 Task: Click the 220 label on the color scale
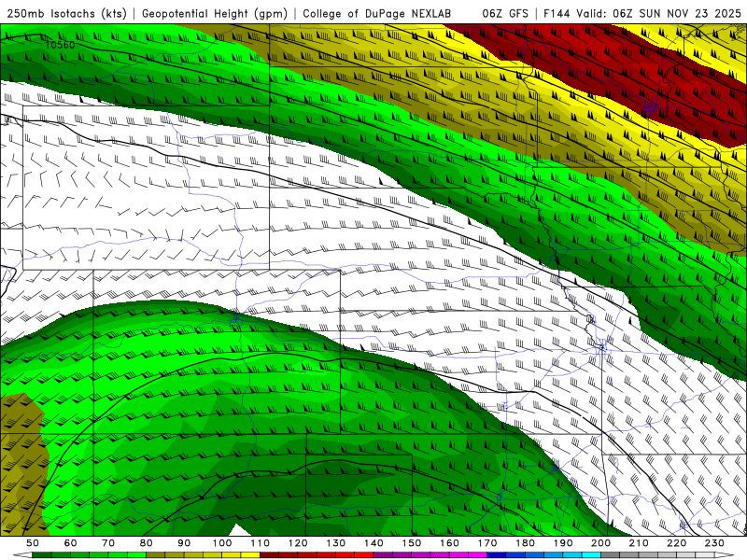(676, 543)
